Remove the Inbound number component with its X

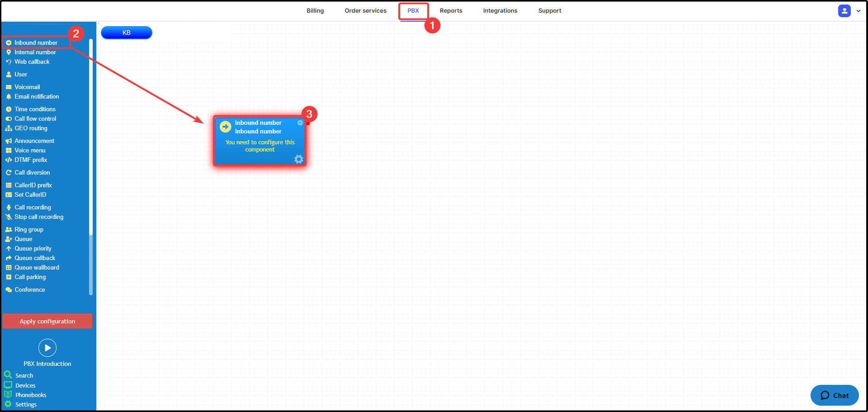click(x=300, y=123)
